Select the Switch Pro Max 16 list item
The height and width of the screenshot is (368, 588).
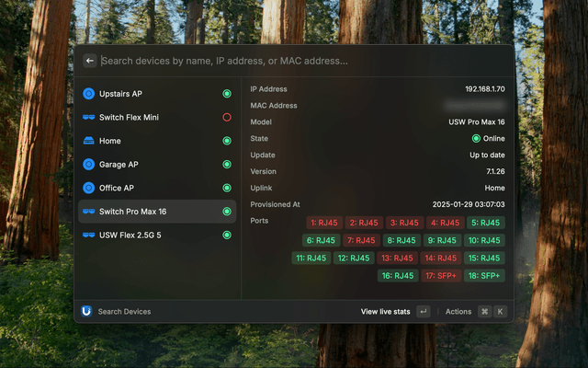tap(156, 212)
